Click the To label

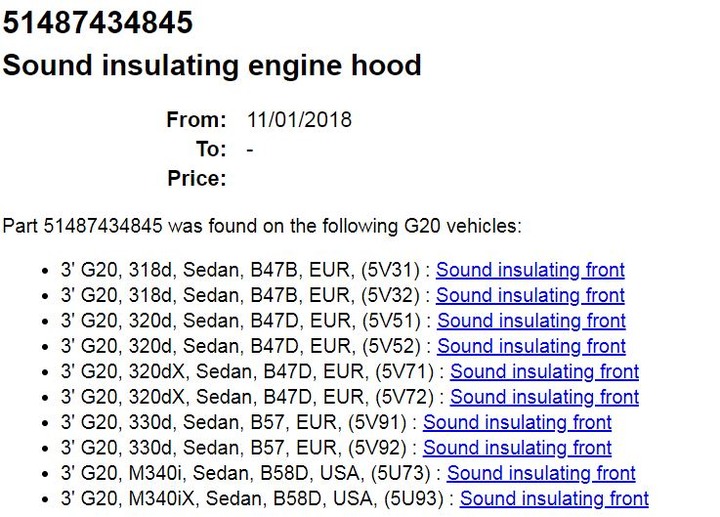[x=211, y=149]
